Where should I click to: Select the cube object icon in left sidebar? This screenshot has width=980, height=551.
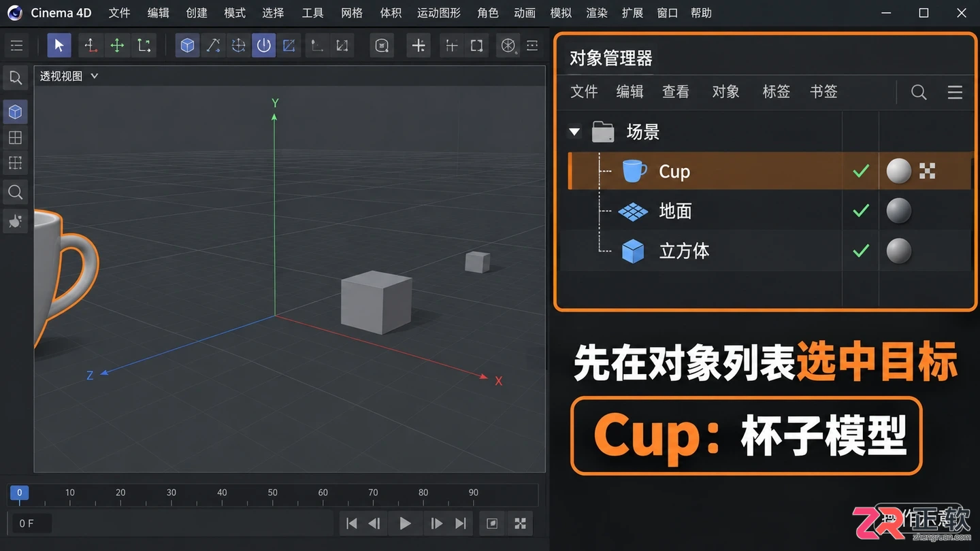point(15,112)
